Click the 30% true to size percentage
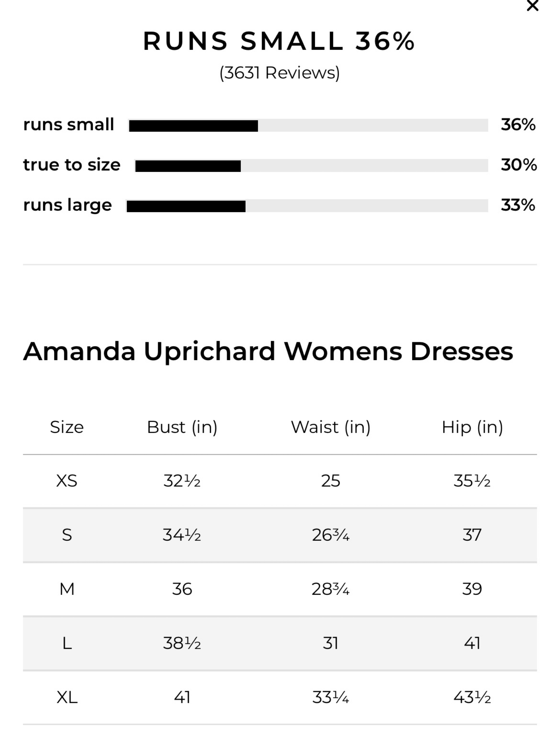560x746 pixels. [519, 165]
